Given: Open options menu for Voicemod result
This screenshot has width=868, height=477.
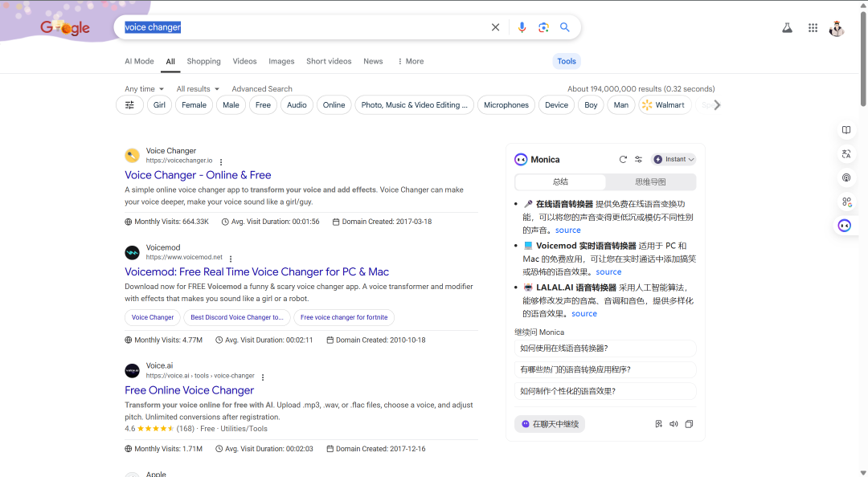Looking at the screenshot, I should coord(231,259).
